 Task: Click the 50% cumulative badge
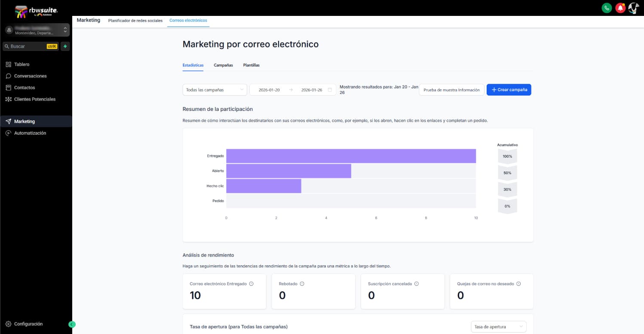(507, 173)
